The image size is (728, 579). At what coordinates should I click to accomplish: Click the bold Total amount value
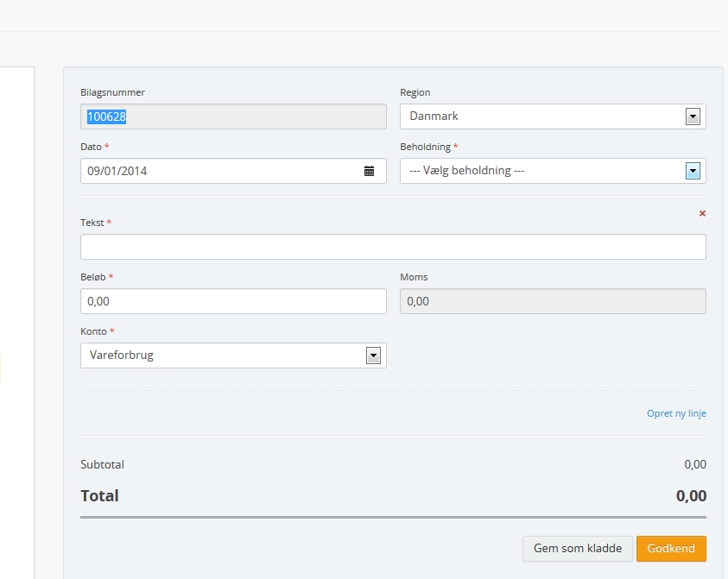[691, 496]
